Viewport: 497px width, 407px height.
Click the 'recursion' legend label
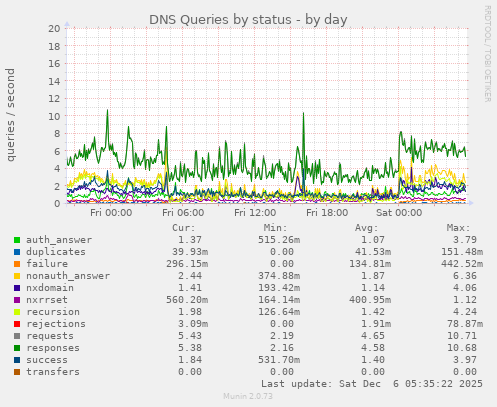coord(53,312)
